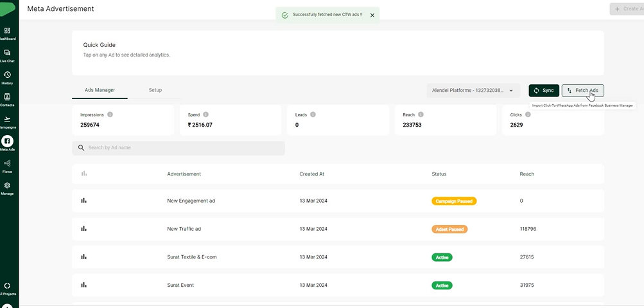This screenshot has width=644, height=308.
Task: Click the green check icon in notification
Action: [x=284, y=15]
